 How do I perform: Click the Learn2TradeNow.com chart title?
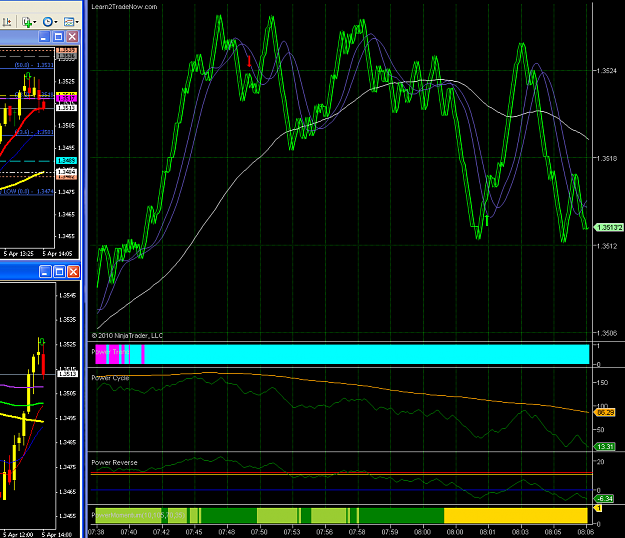124,7
